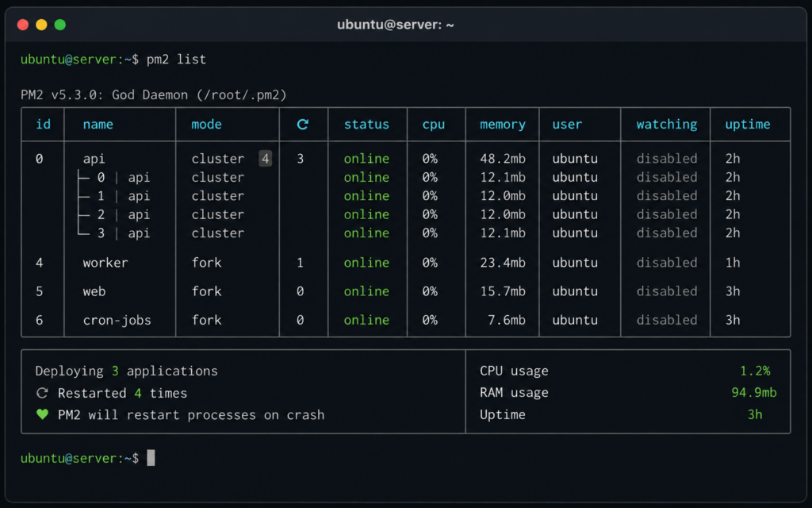
Task: Click the 'CPU usage' label
Action: pos(514,371)
